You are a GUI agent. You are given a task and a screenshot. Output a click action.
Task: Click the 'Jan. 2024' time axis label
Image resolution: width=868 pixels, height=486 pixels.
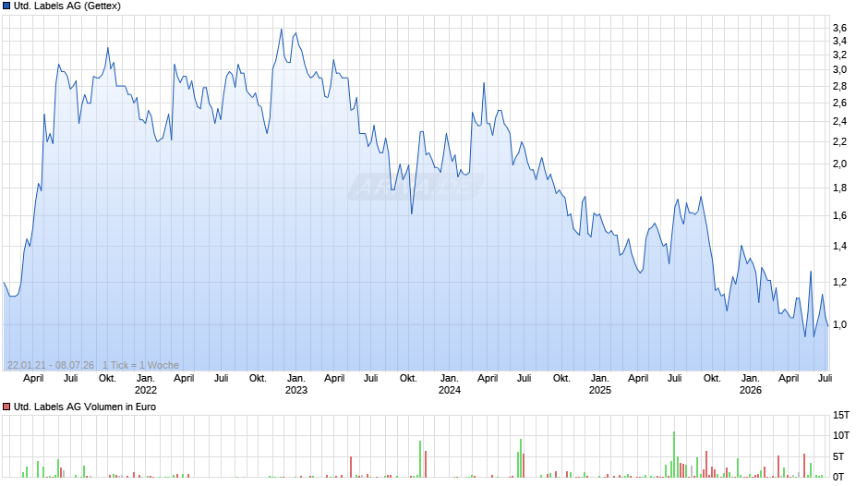tap(449, 384)
